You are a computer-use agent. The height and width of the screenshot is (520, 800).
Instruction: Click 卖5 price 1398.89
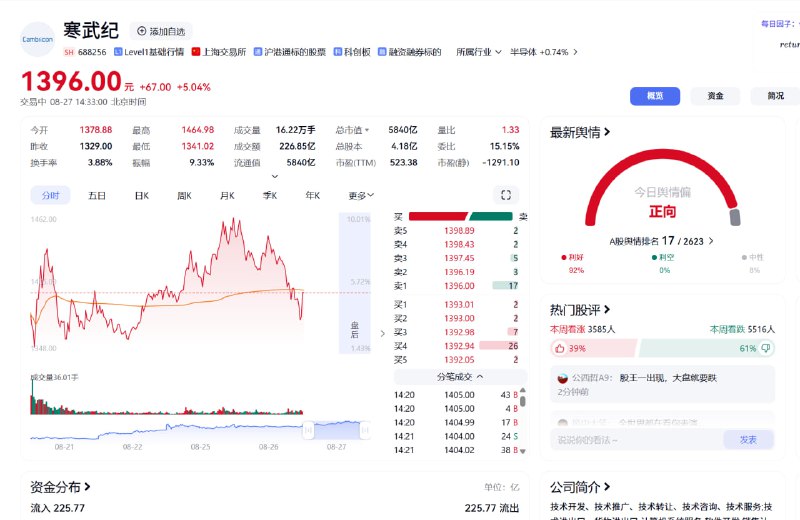(459, 231)
